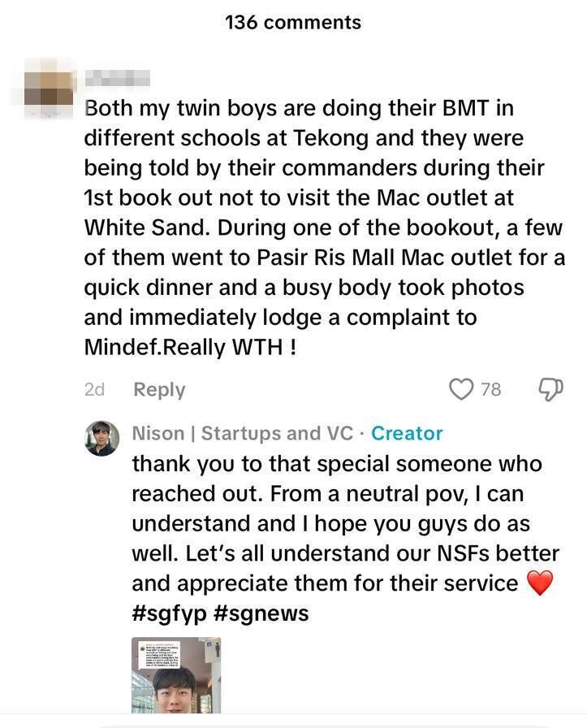Reply to the twin boys BMT comment
The width and height of the screenshot is (587, 728).
(159, 389)
